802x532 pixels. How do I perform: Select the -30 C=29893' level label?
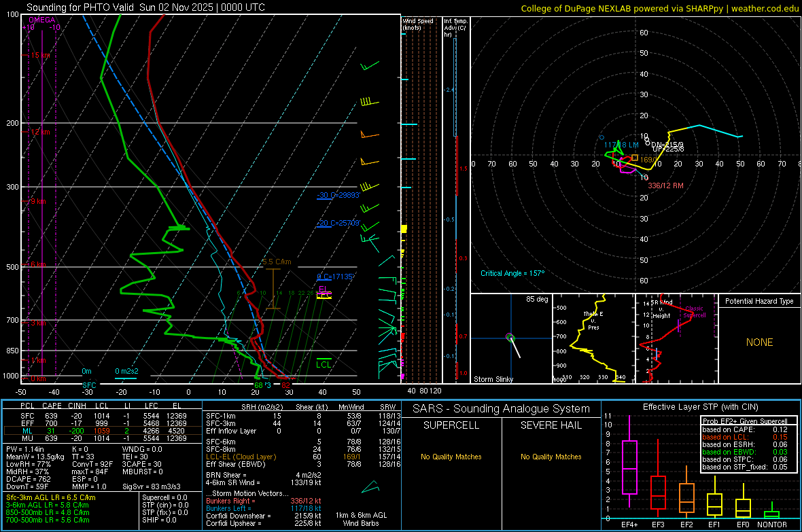coord(338,196)
